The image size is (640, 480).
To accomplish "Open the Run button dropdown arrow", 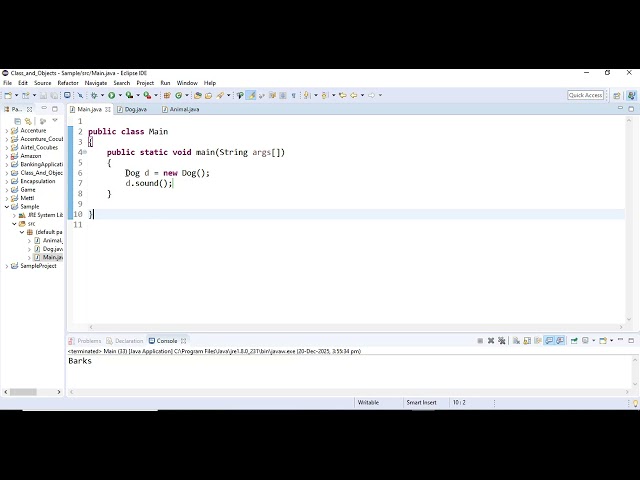I will coord(120,96).
